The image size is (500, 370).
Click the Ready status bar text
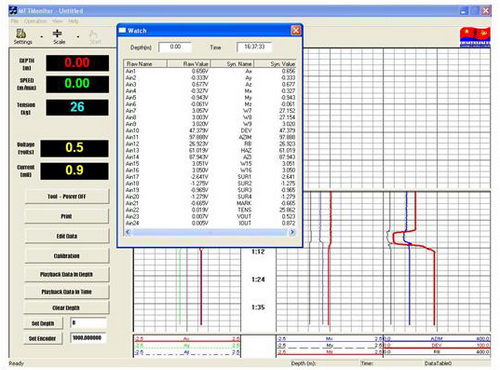(x=16, y=363)
